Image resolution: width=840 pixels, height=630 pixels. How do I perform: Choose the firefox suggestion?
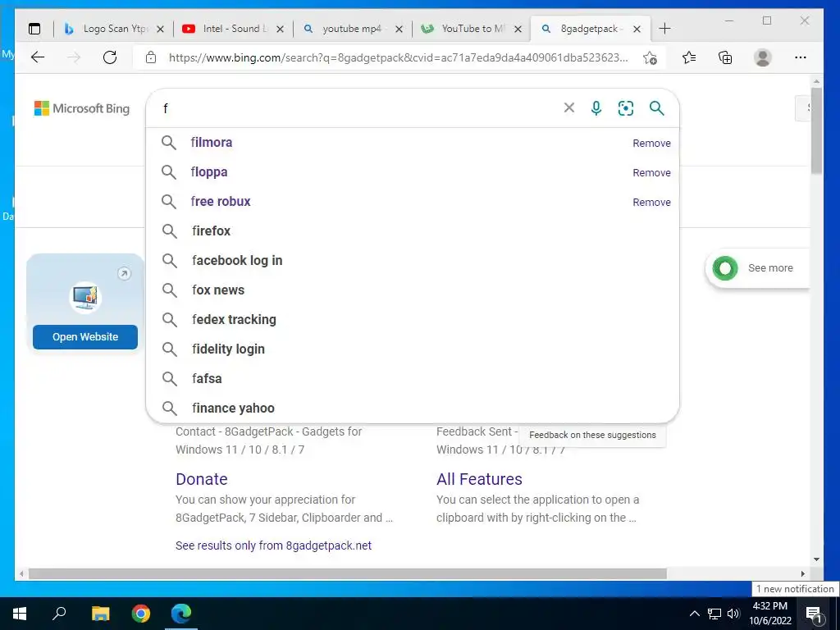pos(413,231)
